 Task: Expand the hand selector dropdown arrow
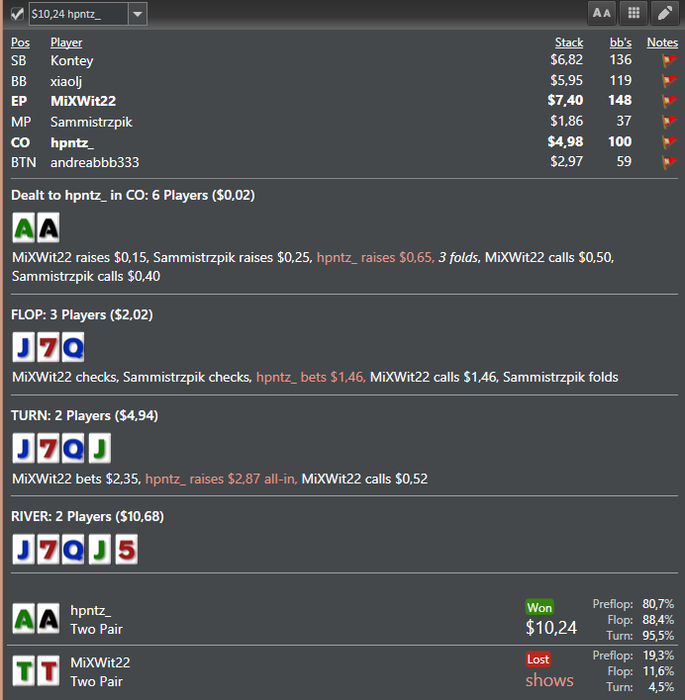tap(138, 14)
